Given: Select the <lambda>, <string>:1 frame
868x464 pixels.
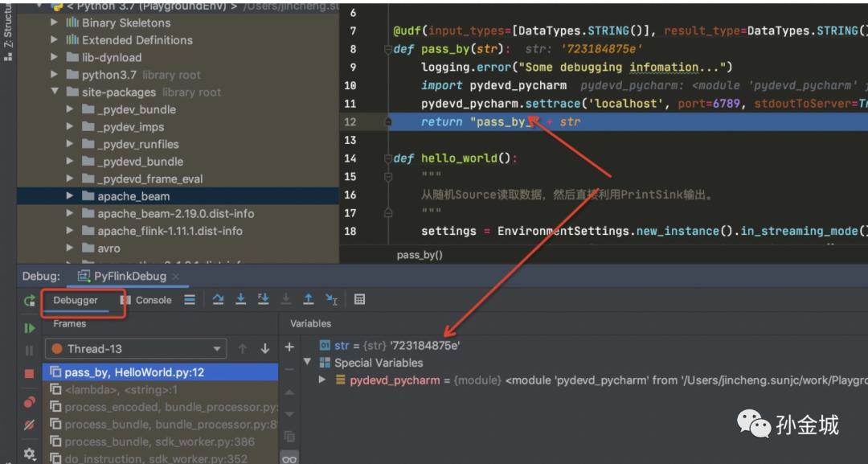Looking at the screenshot, I should pos(161,390).
